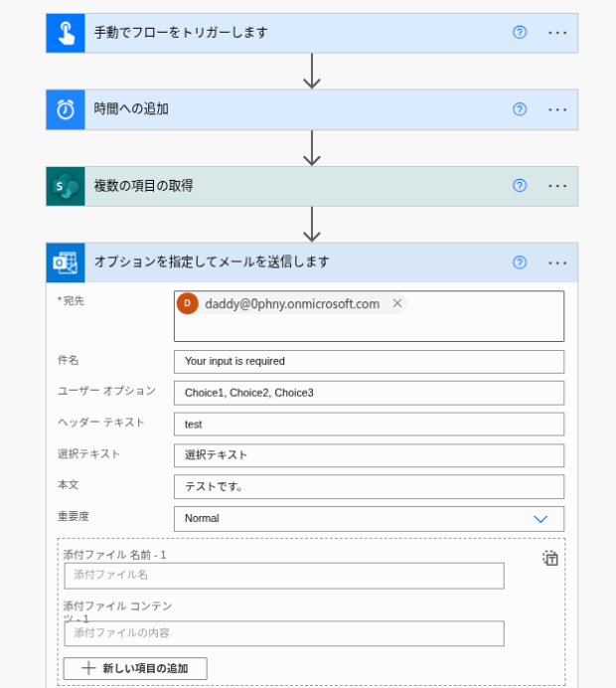Click the 重要度 label
The image size is (616, 688).
point(74,516)
